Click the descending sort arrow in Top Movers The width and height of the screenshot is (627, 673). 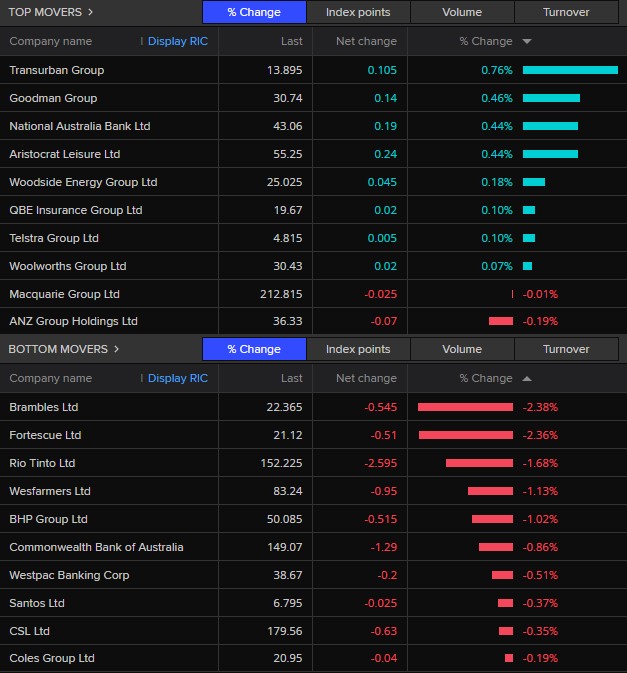point(527,42)
